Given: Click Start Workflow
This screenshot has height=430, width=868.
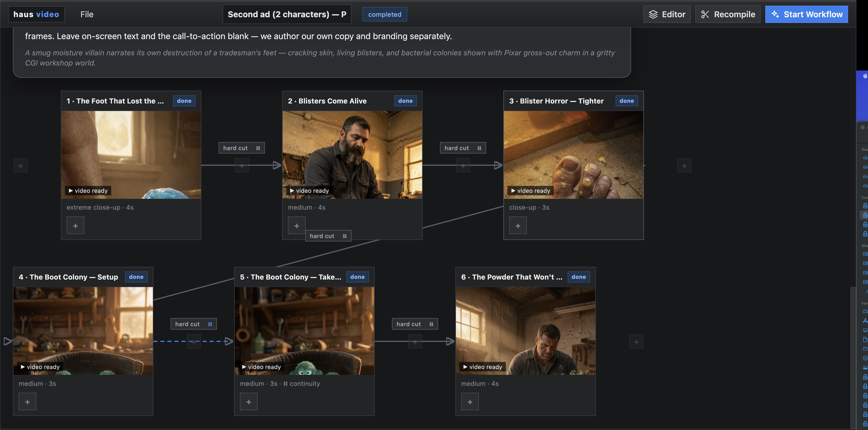Looking at the screenshot, I should coord(806,15).
